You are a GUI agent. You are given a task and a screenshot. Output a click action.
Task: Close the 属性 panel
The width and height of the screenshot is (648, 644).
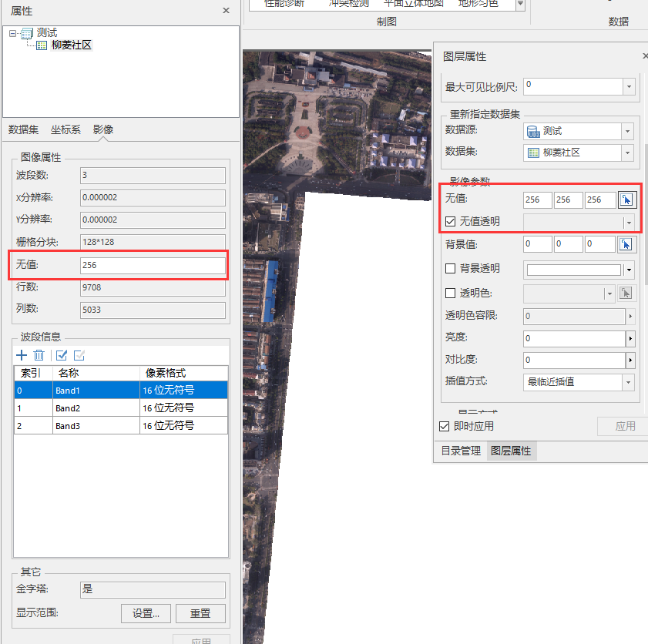point(226,10)
